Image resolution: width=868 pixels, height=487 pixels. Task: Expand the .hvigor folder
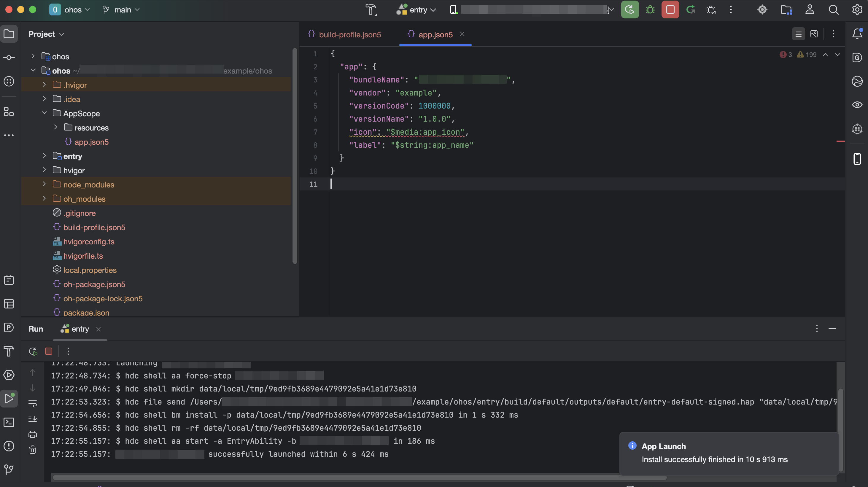coord(44,85)
